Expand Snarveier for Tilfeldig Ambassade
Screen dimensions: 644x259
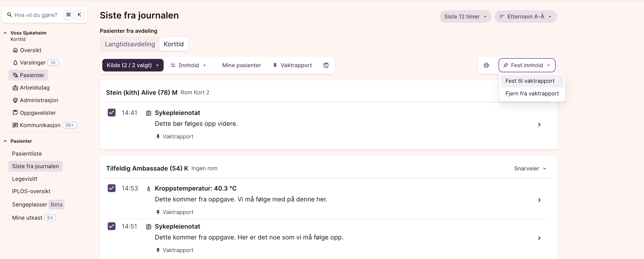click(x=530, y=168)
